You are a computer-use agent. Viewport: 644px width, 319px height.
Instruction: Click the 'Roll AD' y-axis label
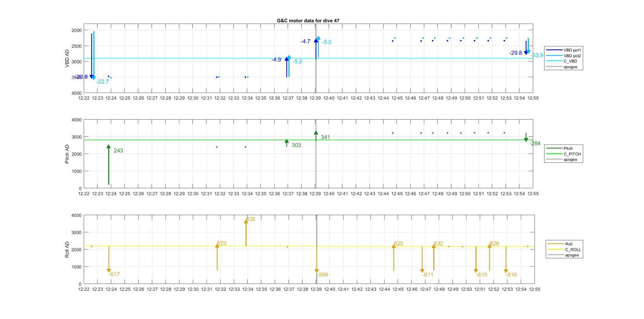(67, 249)
